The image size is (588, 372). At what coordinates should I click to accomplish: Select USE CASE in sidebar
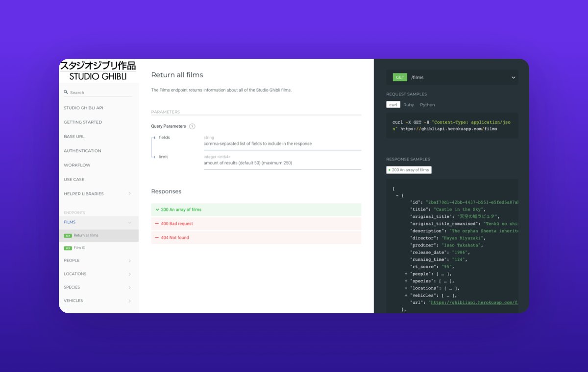[x=74, y=180]
